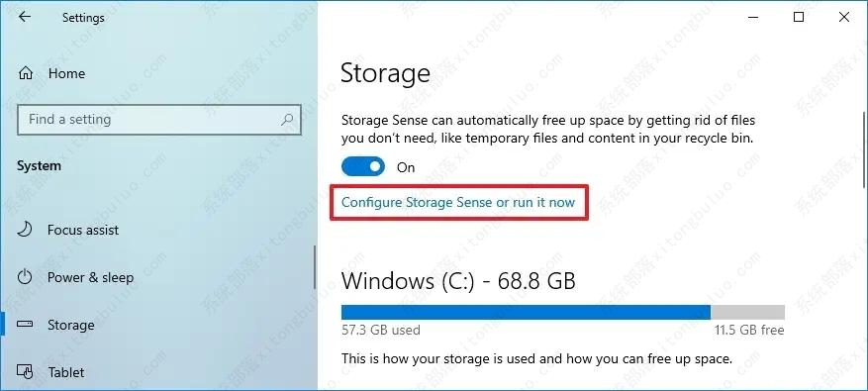Screen dimensions: 868x391
Task: Click the sidebar scrollbar handle
Action: click(315, 267)
